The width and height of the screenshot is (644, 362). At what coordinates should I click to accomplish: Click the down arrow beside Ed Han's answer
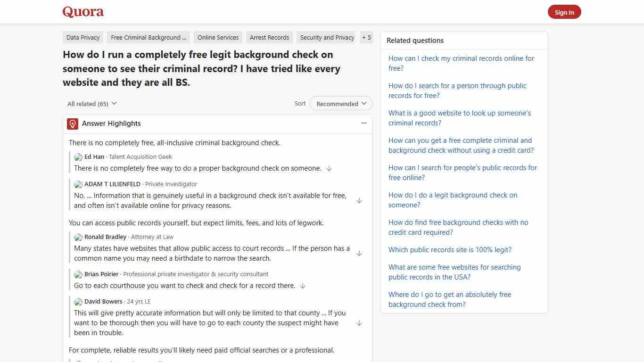point(329,168)
